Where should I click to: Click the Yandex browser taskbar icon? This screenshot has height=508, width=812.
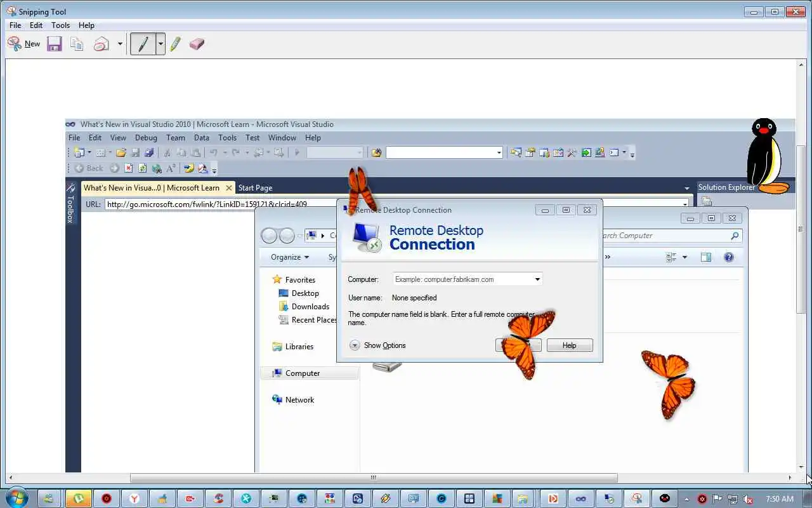click(x=134, y=499)
